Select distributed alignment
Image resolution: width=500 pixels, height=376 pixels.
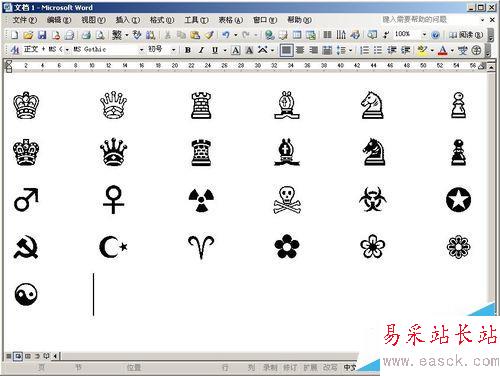click(x=327, y=50)
